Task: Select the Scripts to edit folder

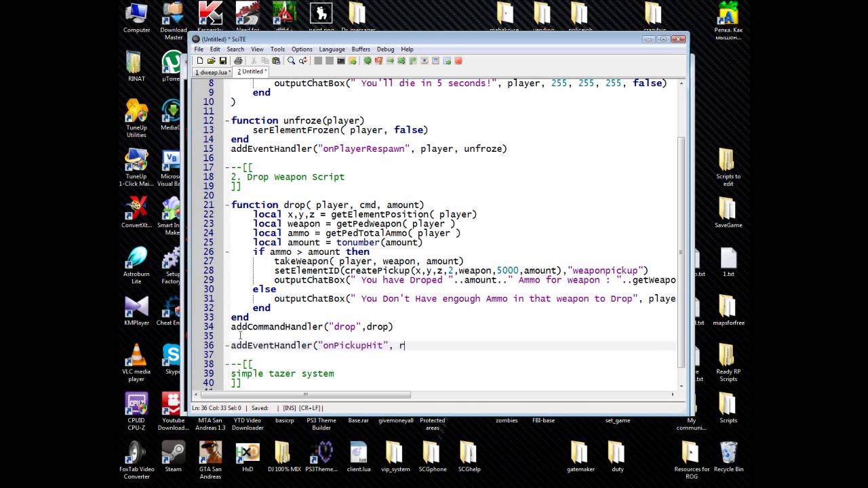Action: click(728, 167)
